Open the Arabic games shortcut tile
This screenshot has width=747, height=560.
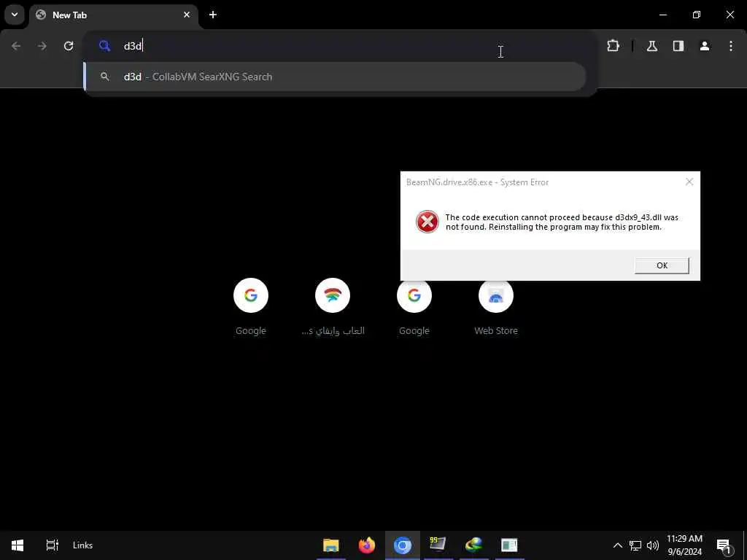coord(333,308)
